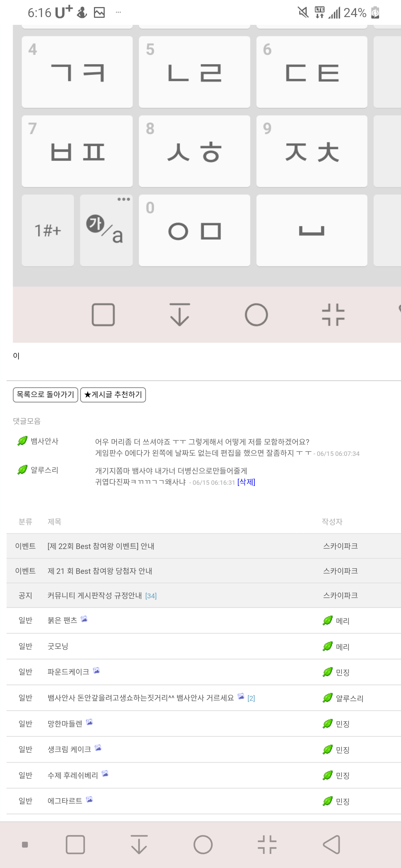This screenshot has height=868, width=401.
Task: Open the 커뮤니티 게시판작성 규정안내 notice
Action: (95, 595)
